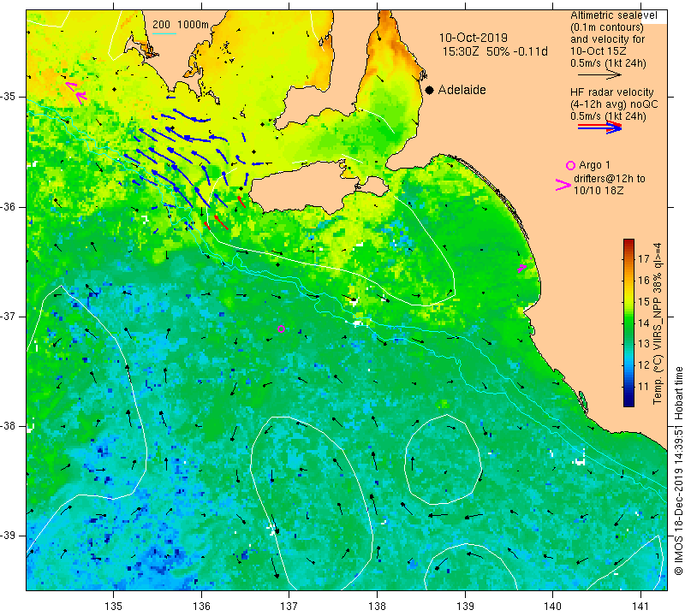The image size is (685, 616).
Task: Click the temperature colorbar near 11 degrees
Action: (x=628, y=386)
